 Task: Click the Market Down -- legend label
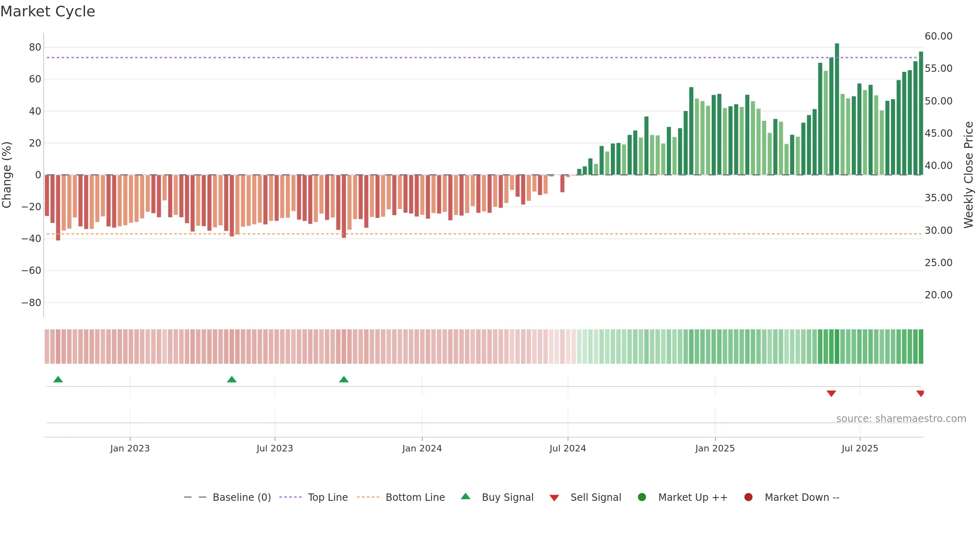[x=802, y=498]
